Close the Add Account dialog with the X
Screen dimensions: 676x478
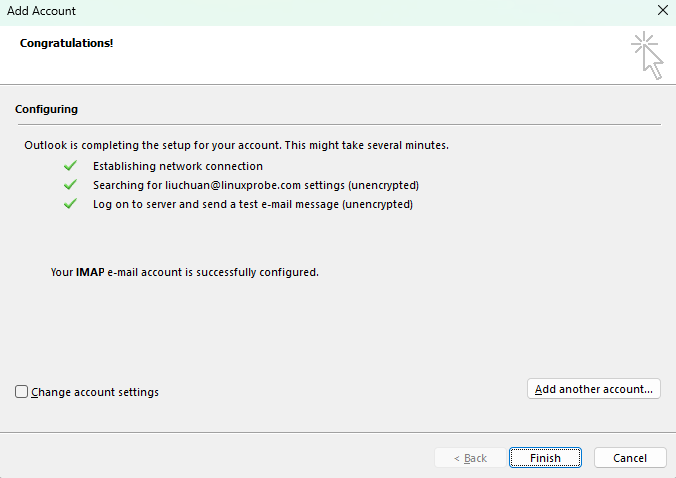pos(661,11)
